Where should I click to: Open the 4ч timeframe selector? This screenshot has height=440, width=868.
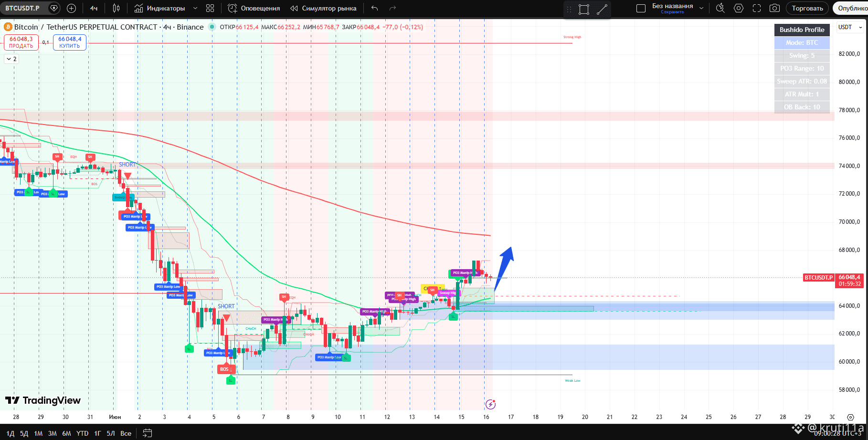(94, 8)
